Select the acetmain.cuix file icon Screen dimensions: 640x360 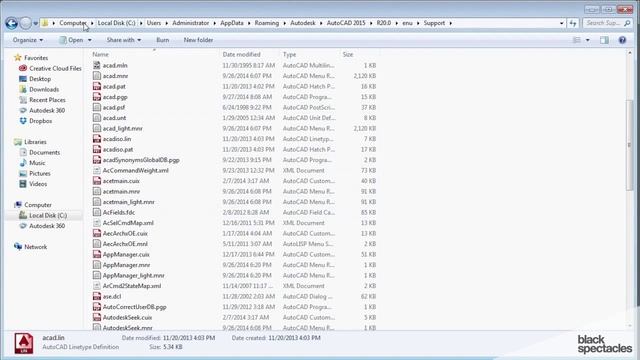pyautogui.click(x=96, y=181)
